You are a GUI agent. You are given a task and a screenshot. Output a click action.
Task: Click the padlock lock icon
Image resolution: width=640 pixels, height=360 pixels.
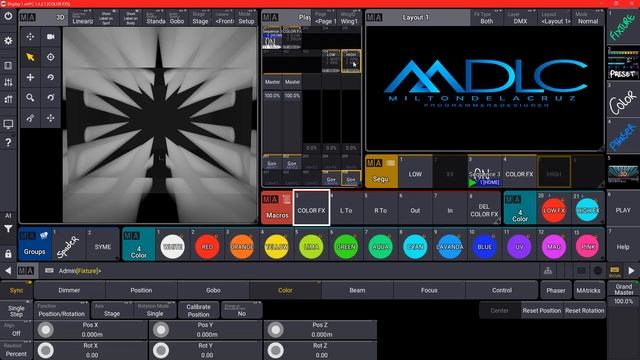8,254
